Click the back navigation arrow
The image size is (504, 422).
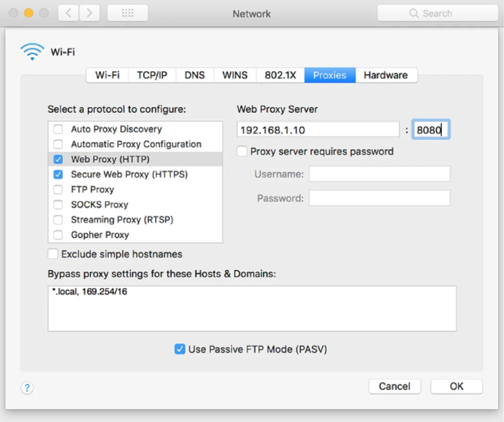click(x=68, y=13)
